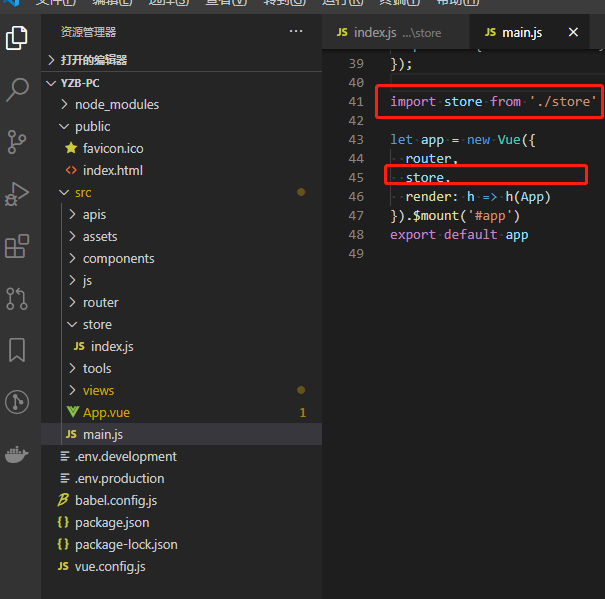Open the Bookmarks view icon

tap(17, 350)
